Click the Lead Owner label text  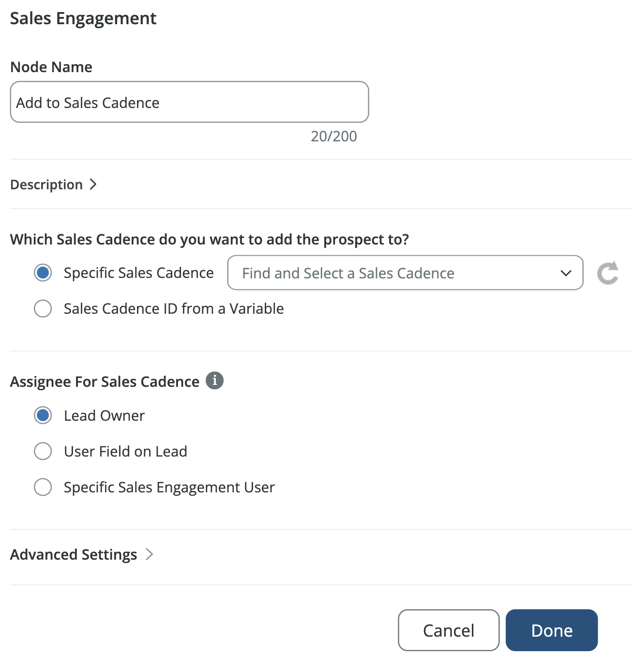pos(104,415)
